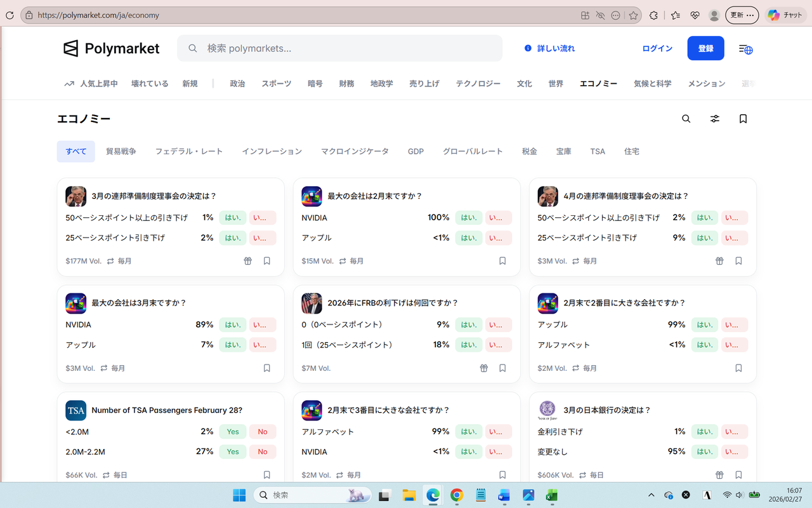This screenshot has width=812, height=508.
Task: Open the Copilot チャット button
Action: click(x=785, y=15)
